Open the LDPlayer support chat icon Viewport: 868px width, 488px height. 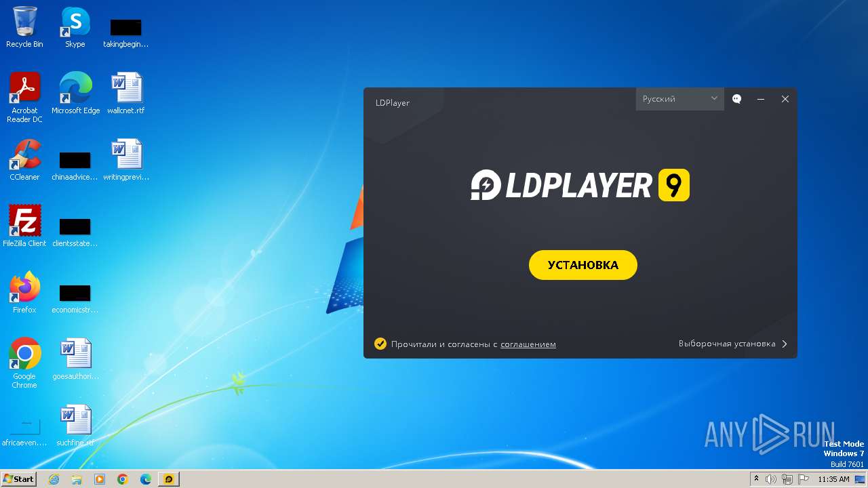point(737,99)
